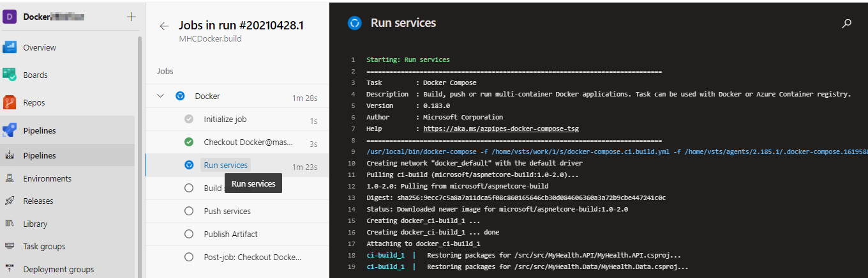Click the Pipelines rocket icon in sidebar
The width and height of the screenshot is (868, 278).
(10, 130)
